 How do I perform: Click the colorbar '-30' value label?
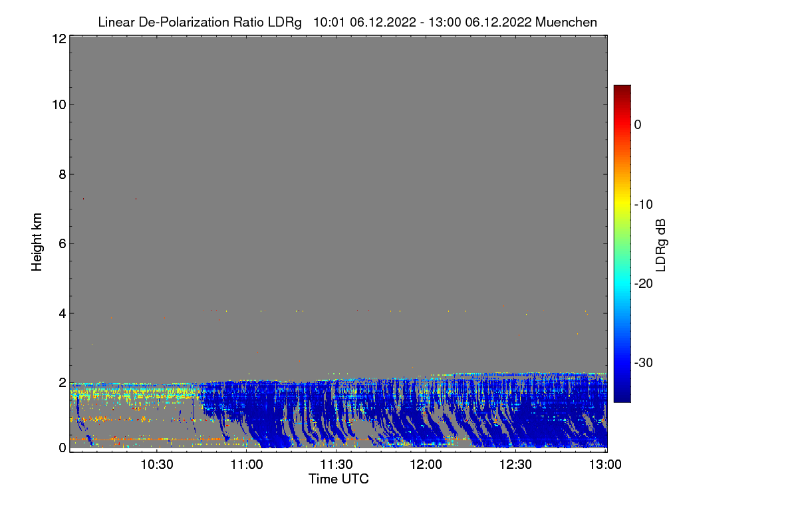644,363
